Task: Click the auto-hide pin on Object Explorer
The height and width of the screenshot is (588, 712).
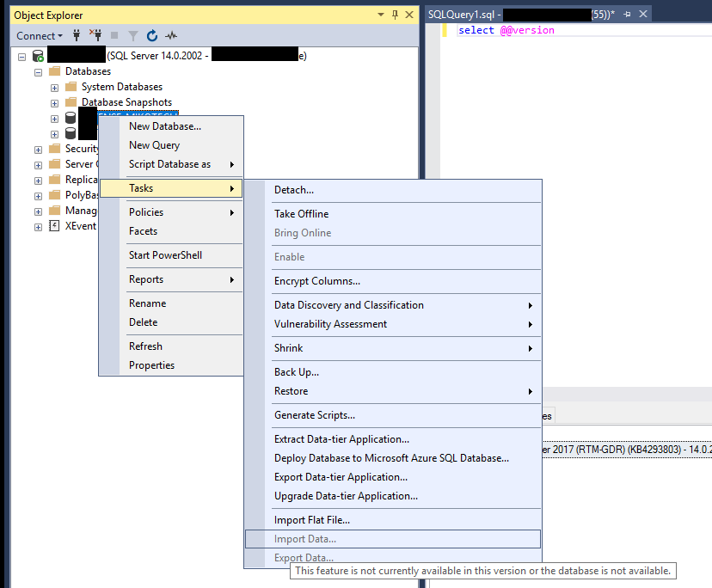Action: [x=396, y=15]
